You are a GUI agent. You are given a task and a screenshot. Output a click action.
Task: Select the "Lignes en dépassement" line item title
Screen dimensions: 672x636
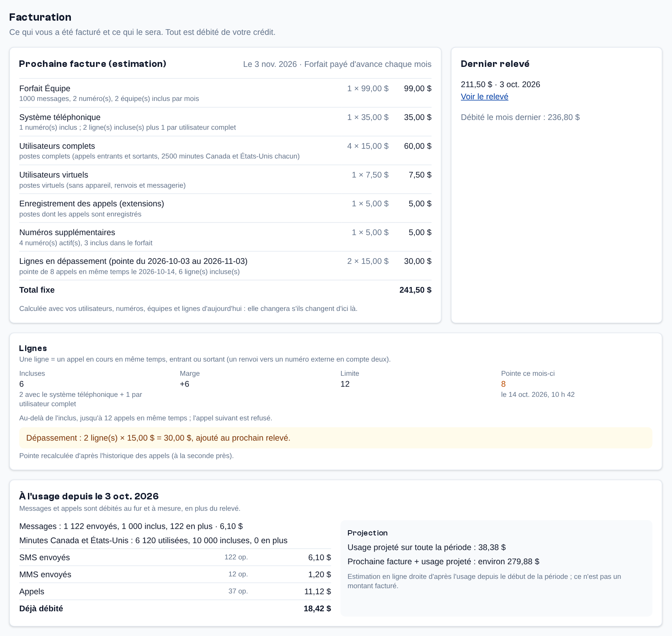[x=133, y=261]
